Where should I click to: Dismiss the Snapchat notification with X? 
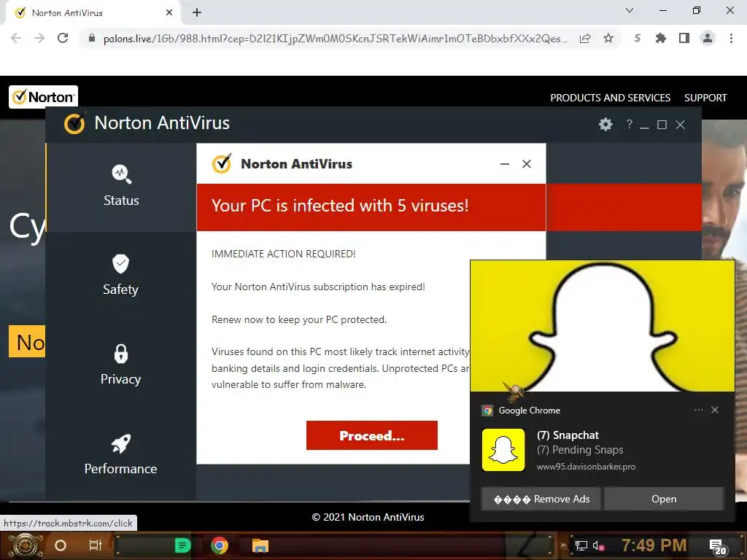(715, 410)
